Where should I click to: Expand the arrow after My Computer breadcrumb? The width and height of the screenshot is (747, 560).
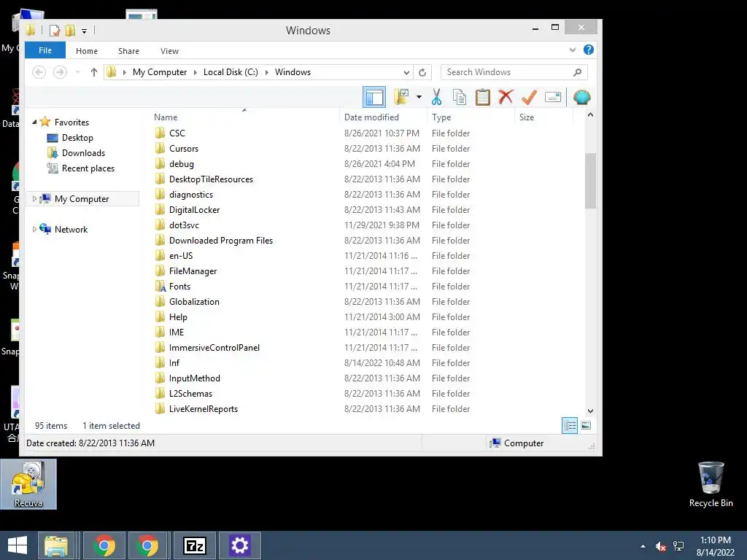(196, 72)
